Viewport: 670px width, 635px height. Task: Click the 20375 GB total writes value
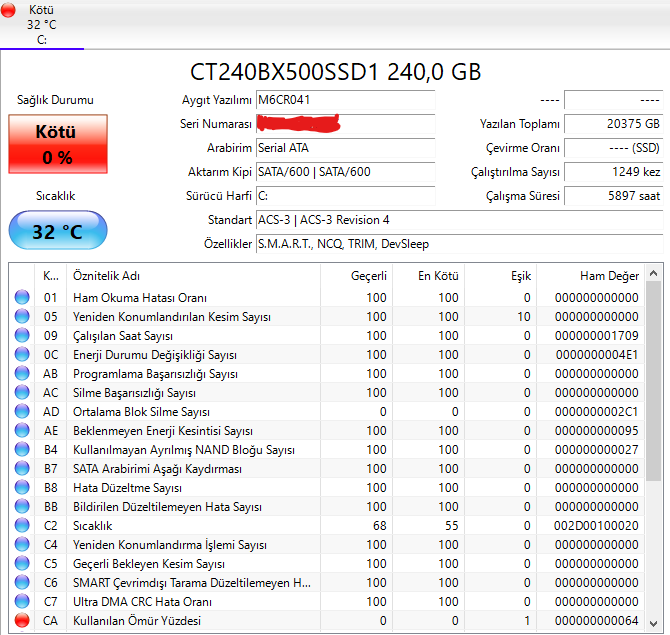(614, 124)
